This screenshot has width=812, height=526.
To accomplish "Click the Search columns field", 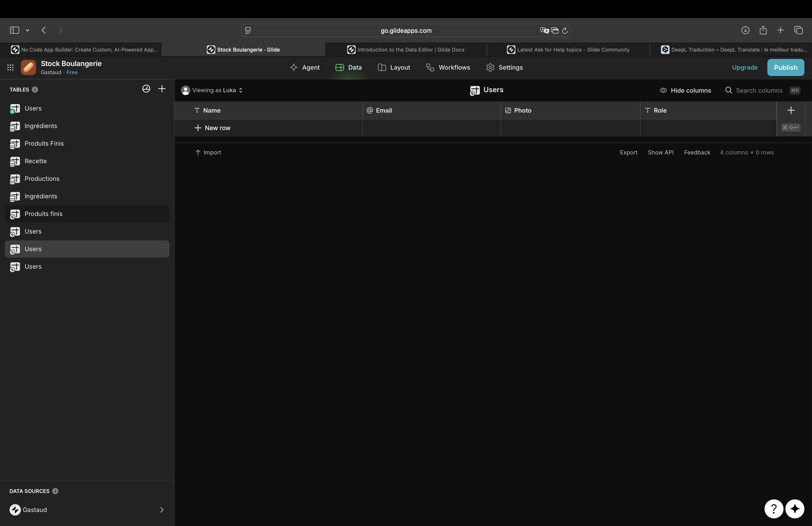I will click(x=759, y=91).
